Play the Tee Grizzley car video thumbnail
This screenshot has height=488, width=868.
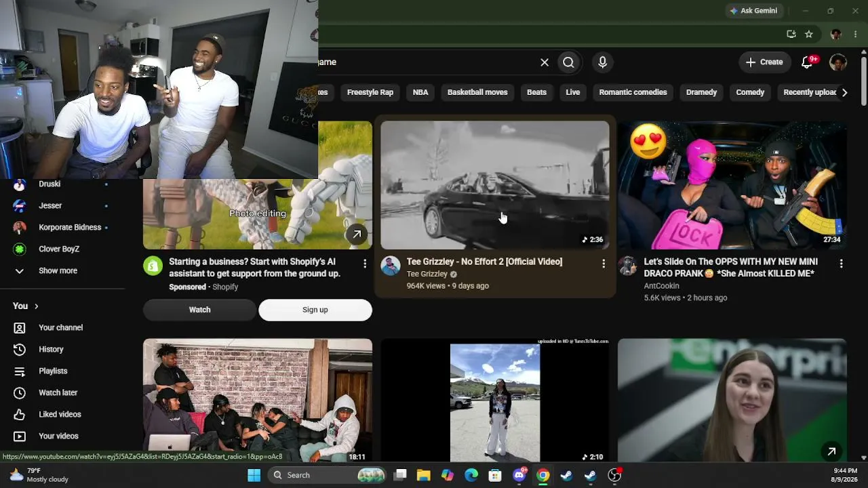tap(494, 185)
